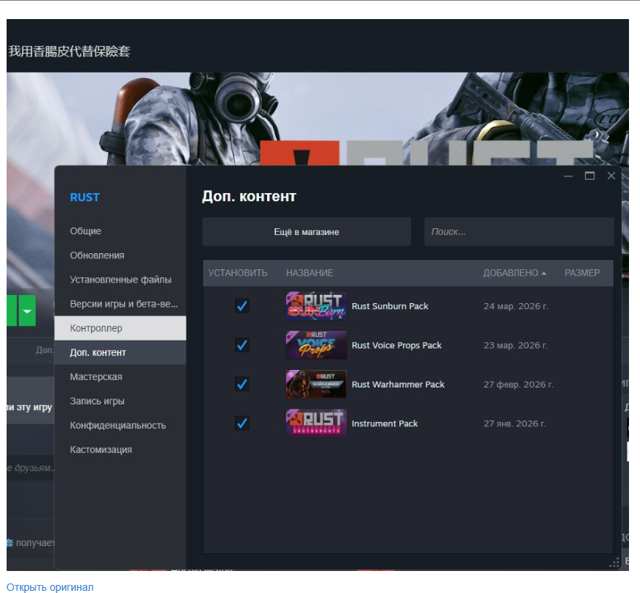Sort by Размер column header
640x593 pixels.
click(x=582, y=273)
